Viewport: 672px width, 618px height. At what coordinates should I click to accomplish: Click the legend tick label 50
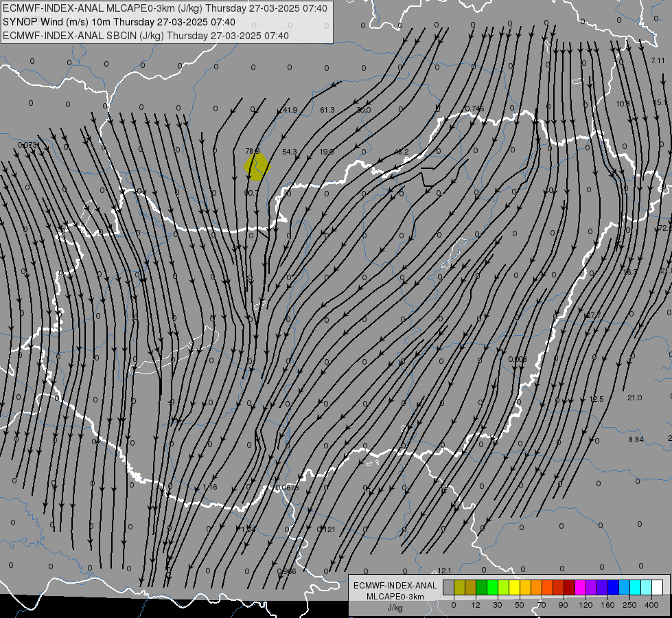[519, 605]
